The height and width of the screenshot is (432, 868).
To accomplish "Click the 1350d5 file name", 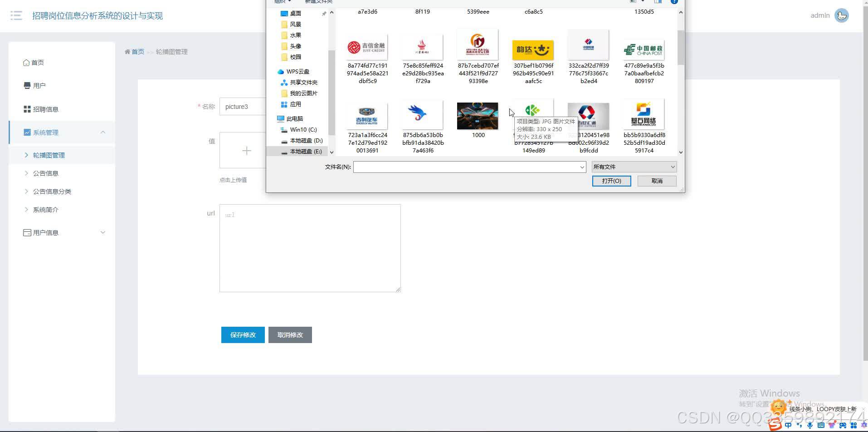I will (x=644, y=12).
